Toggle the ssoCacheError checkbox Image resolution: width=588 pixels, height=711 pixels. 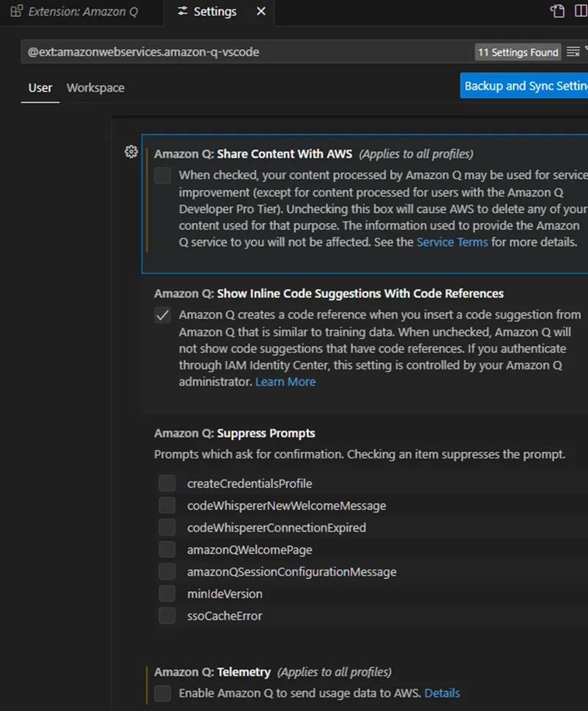tap(167, 616)
